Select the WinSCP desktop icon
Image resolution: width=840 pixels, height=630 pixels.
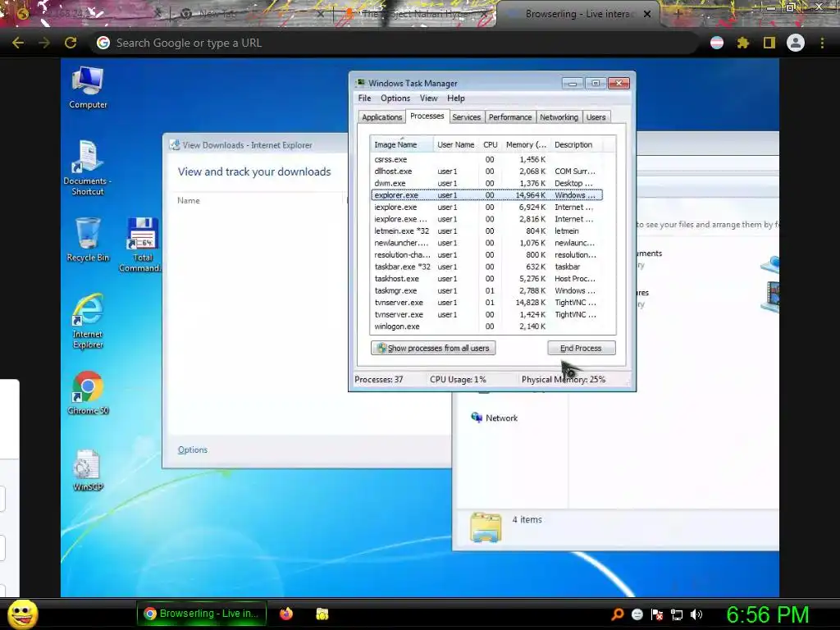[x=88, y=470]
